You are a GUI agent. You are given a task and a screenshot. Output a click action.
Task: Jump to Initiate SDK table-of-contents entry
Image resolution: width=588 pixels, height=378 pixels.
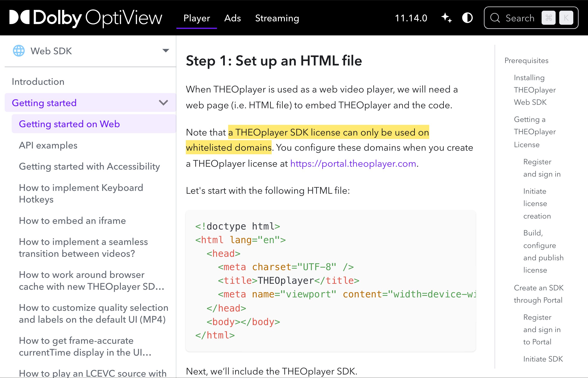coord(543,359)
